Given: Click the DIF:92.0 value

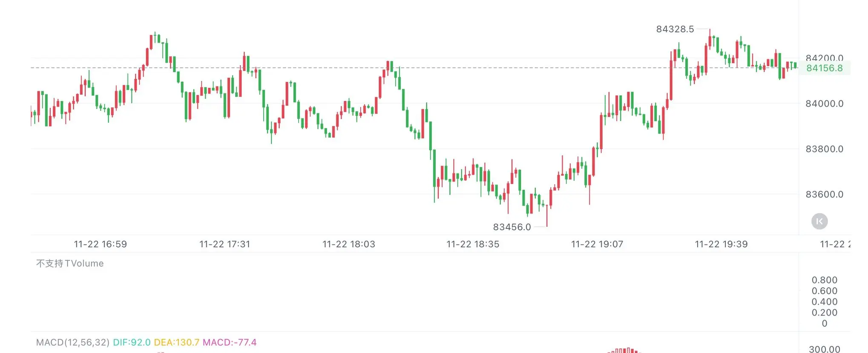Looking at the screenshot, I should pyautogui.click(x=132, y=342).
